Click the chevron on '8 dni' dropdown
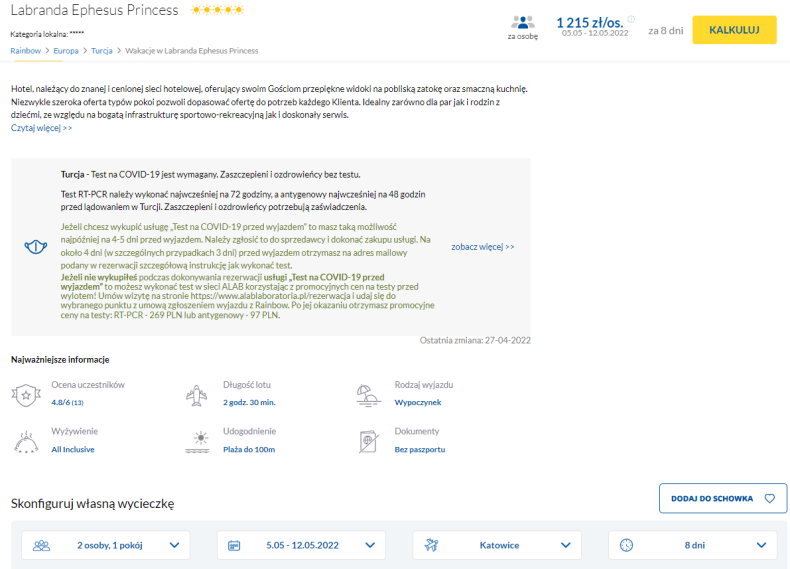 click(761, 545)
